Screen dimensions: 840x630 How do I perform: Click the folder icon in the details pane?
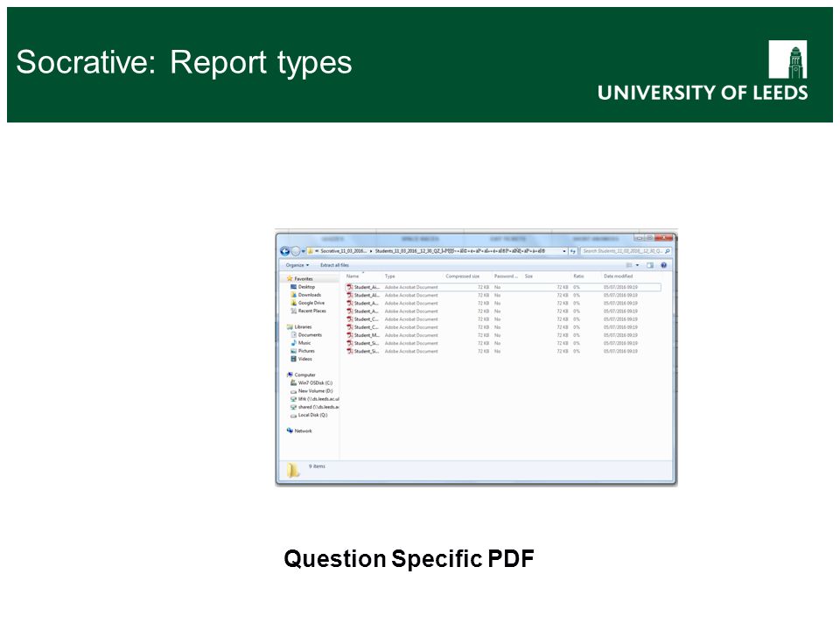[x=293, y=471]
